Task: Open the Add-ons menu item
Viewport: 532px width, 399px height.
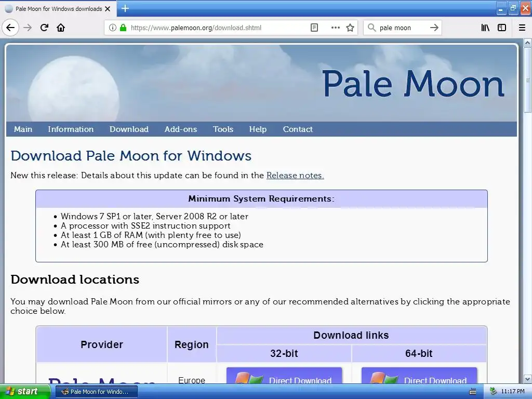Action: point(180,129)
